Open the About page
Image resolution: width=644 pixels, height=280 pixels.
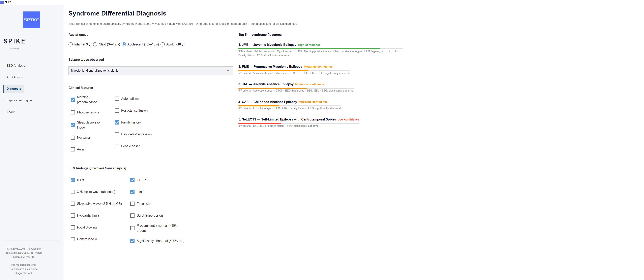(x=10, y=112)
